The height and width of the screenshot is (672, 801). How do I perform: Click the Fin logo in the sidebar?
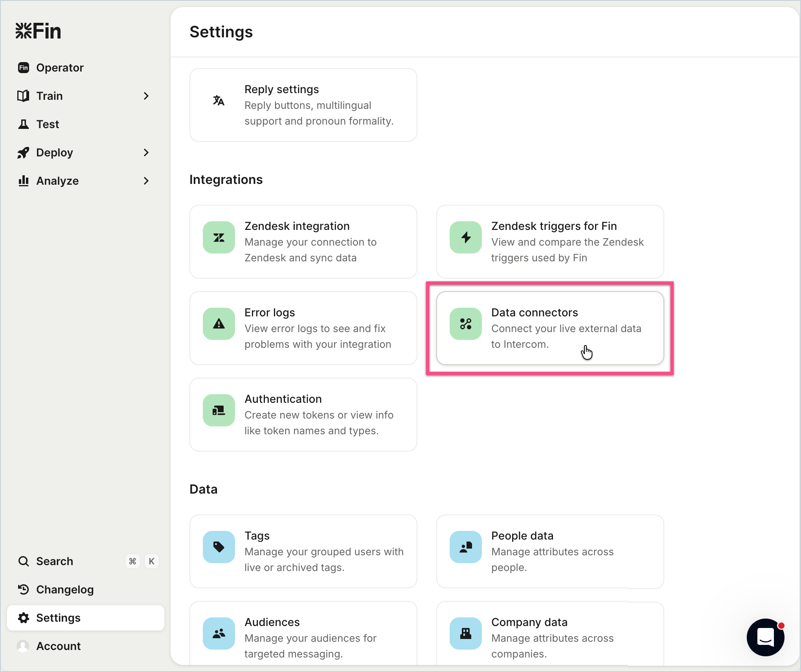coord(38,31)
